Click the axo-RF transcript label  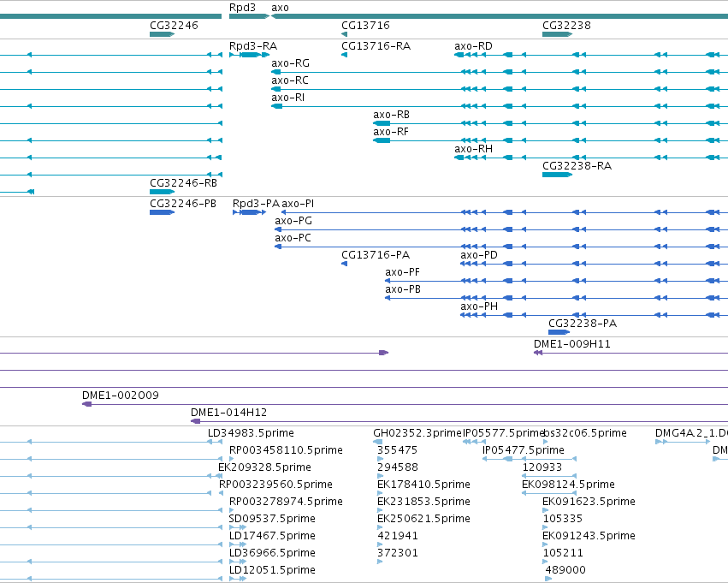[391, 132]
